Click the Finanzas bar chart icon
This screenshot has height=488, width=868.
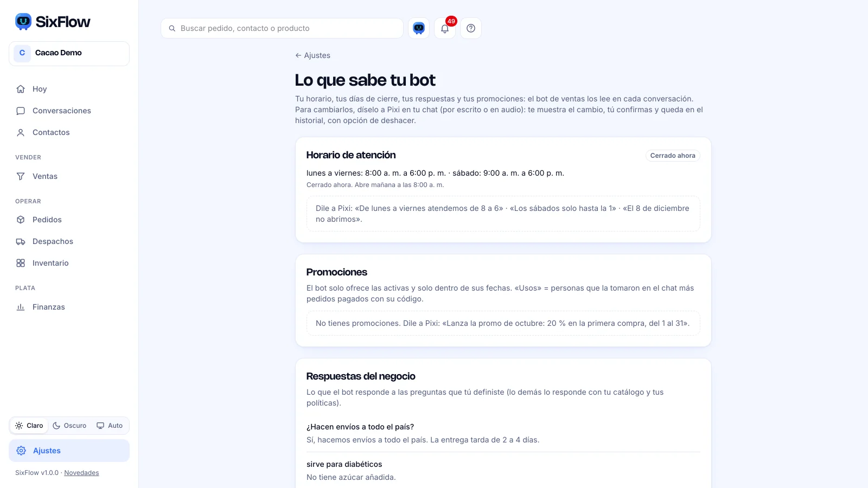pos(21,307)
